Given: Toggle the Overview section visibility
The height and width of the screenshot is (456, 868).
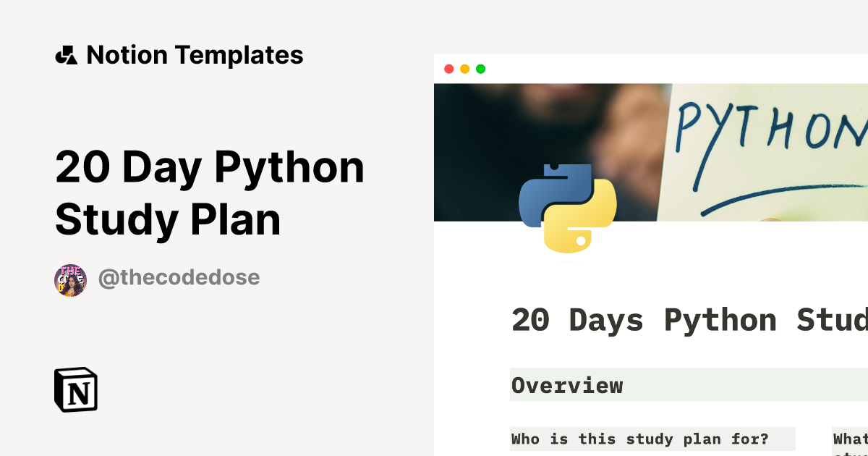Looking at the screenshot, I should point(566,385).
